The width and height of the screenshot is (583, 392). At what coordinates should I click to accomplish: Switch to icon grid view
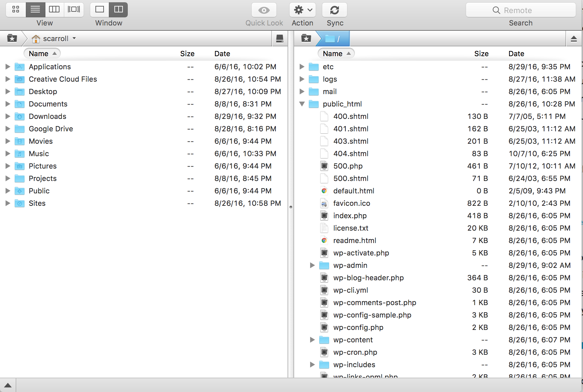(16, 9)
